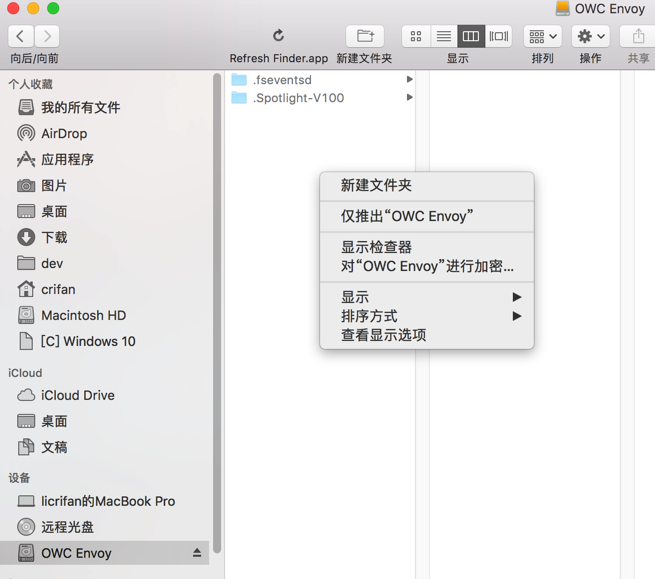
Task: Eject OWC Envoy using the eject icon
Action: point(197,553)
